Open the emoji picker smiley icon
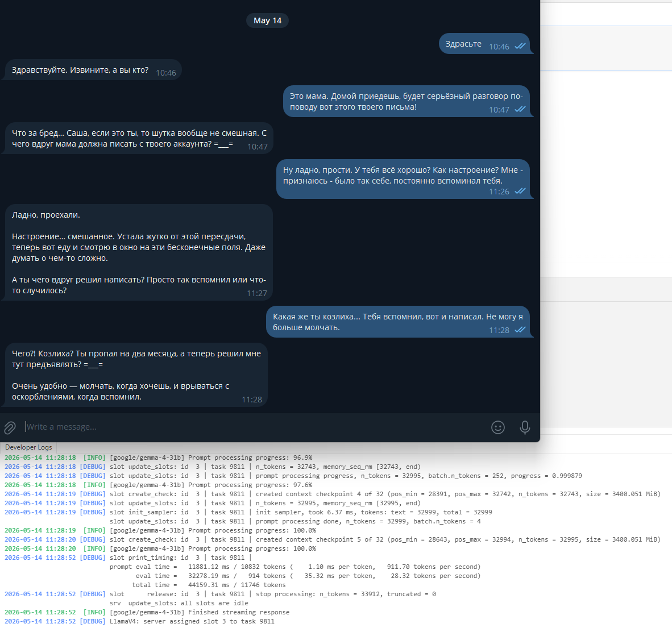The height and width of the screenshot is (632, 672). (x=497, y=427)
